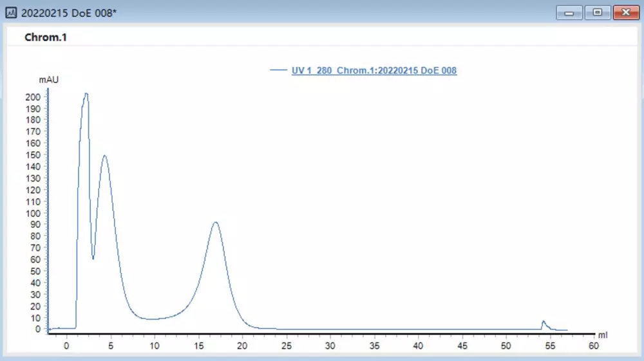The image size is (644, 361).
Task: Click the chromatogram window icon in title bar
Action: click(11, 12)
